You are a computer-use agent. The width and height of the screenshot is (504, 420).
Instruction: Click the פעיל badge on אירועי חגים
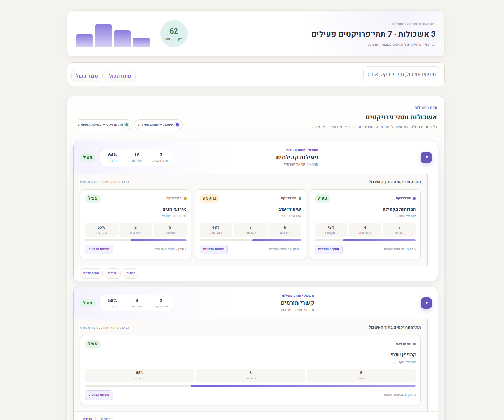93,198
